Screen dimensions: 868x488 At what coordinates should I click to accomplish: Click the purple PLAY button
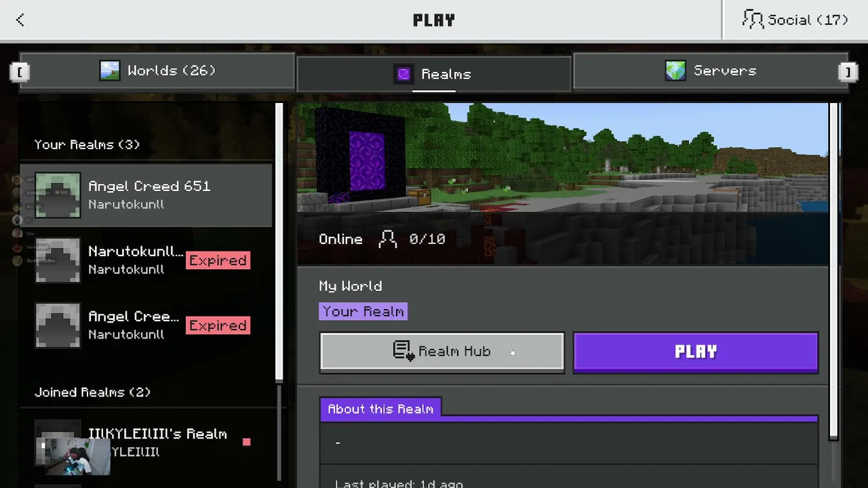[696, 352]
